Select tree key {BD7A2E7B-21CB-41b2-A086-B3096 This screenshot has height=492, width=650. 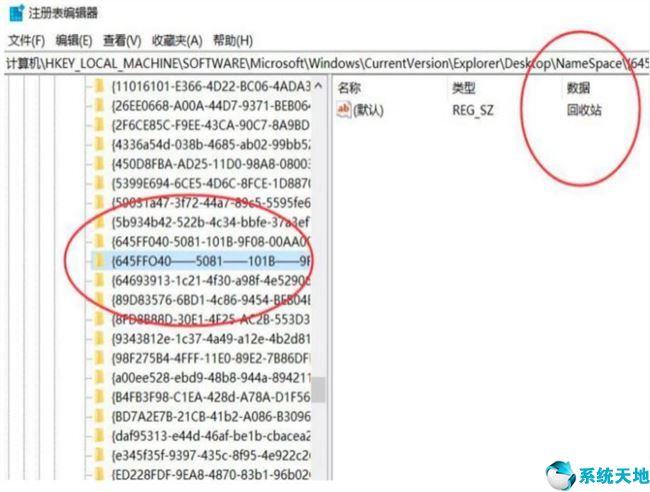coord(211,416)
